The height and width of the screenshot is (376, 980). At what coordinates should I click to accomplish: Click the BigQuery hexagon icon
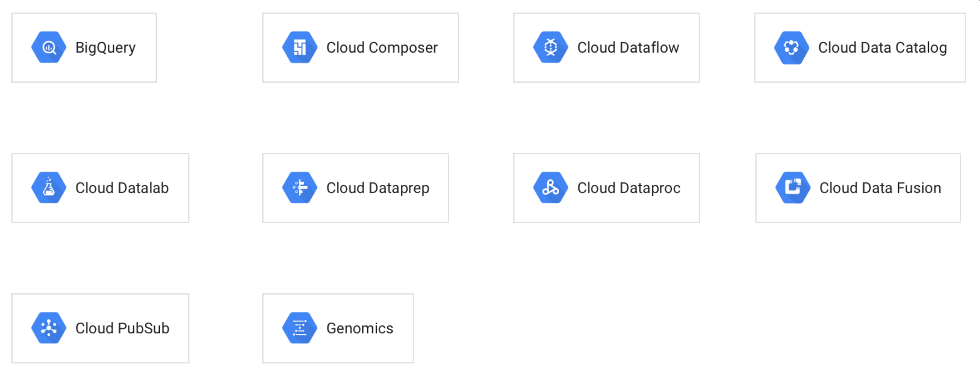pos(49,47)
